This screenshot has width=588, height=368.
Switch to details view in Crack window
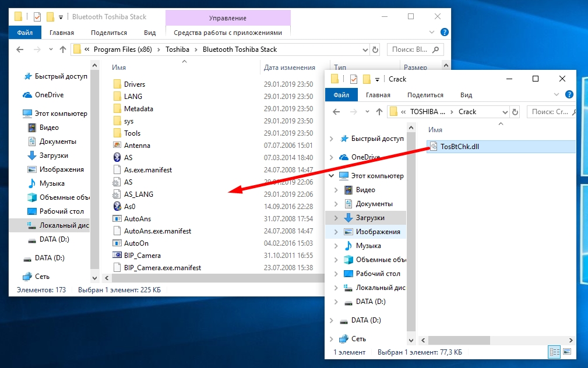[554, 352]
